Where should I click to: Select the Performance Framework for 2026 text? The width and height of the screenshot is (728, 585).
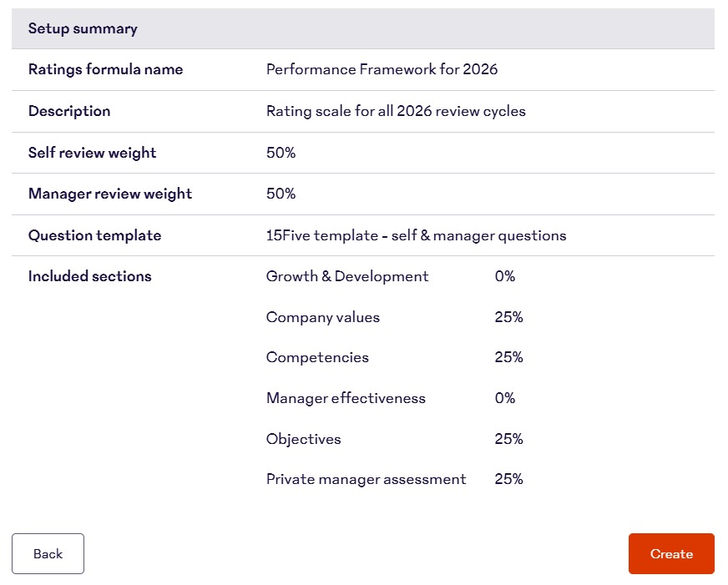point(382,69)
